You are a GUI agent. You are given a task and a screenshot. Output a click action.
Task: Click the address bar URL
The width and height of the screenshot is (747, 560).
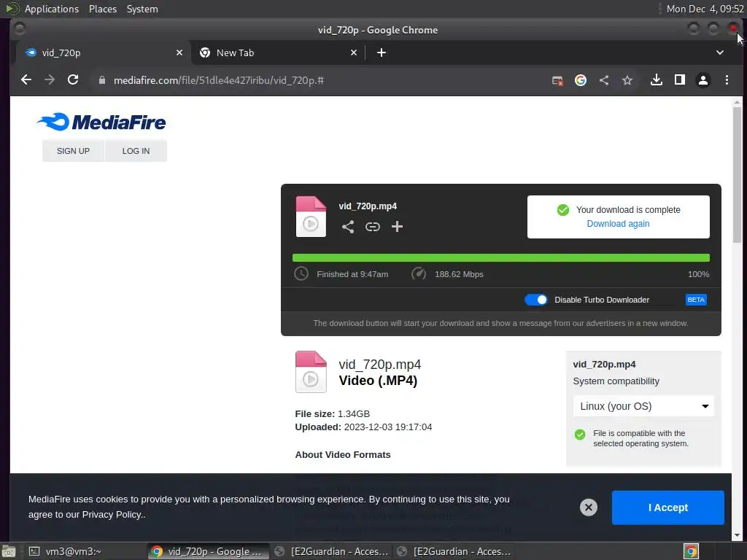(x=219, y=80)
